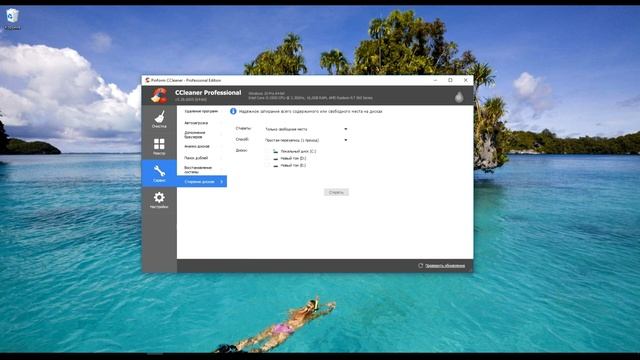Click the system info text in header

tap(310, 96)
